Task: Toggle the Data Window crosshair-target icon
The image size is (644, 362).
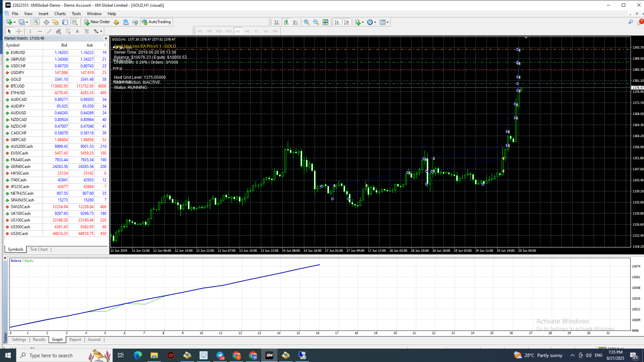Action: click(46, 22)
